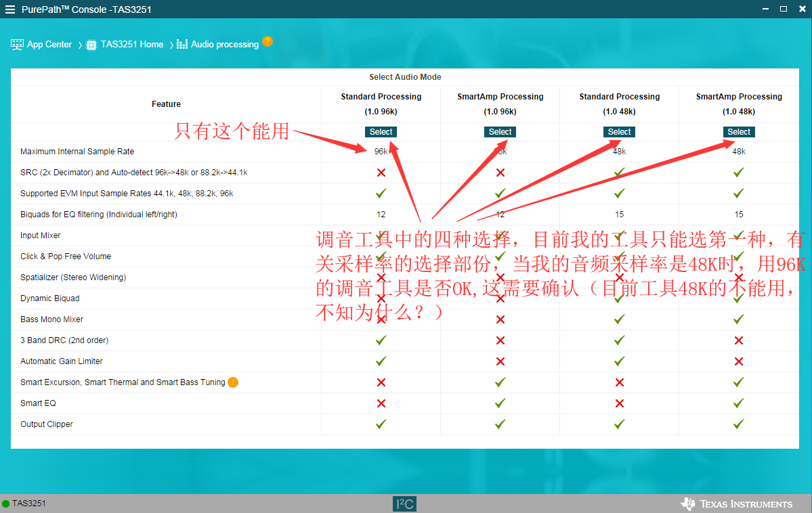Open the hamburger menu in the title bar
Viewport: 812px width, 513px height.
[x=10, y=9]
